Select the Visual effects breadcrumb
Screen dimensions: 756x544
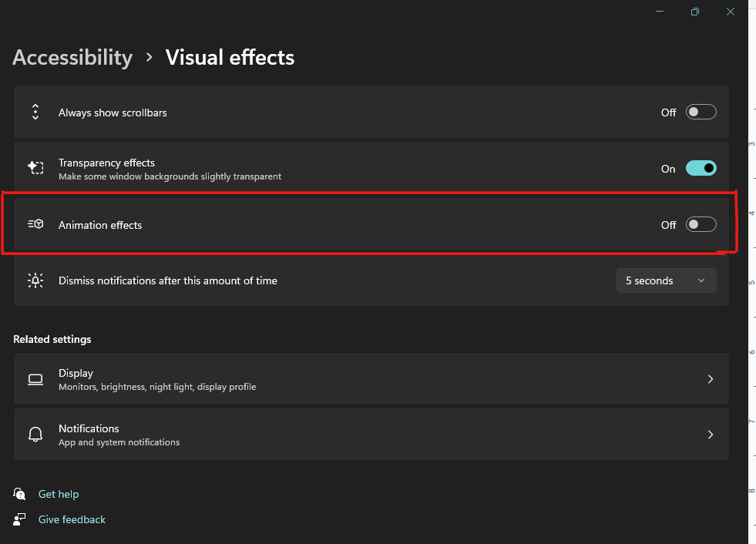(230, 57)
